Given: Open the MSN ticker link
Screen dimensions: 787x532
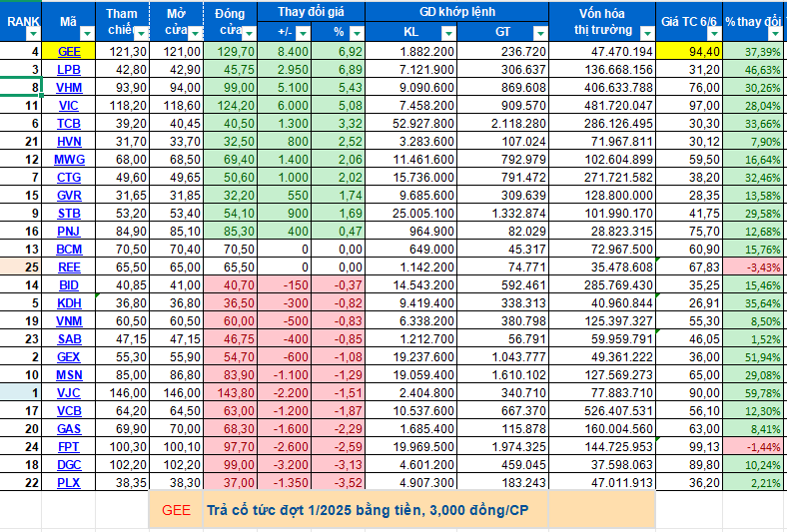Looking at the screenshot, I should click(69, 375).
